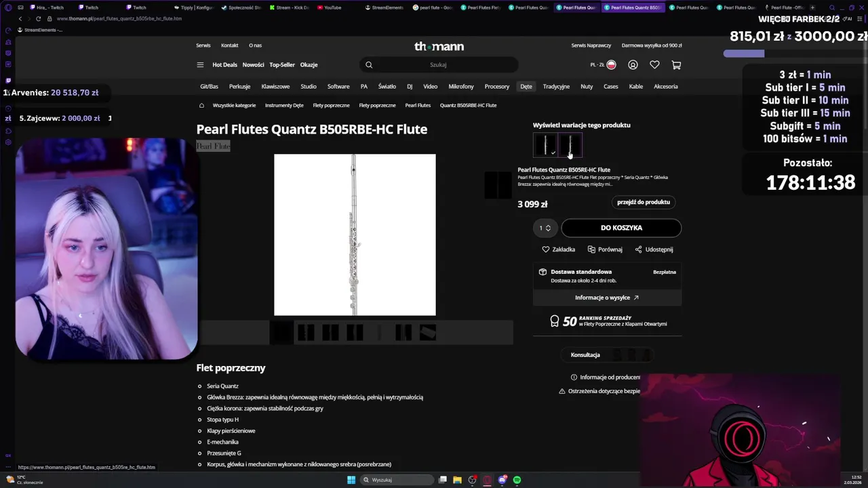
Task: Go back with the browser back arrow
Action: [20, 19]
